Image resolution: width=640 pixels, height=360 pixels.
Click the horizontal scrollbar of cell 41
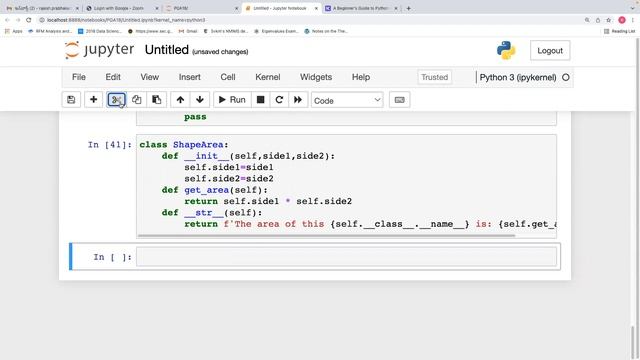tap(327, 236)
